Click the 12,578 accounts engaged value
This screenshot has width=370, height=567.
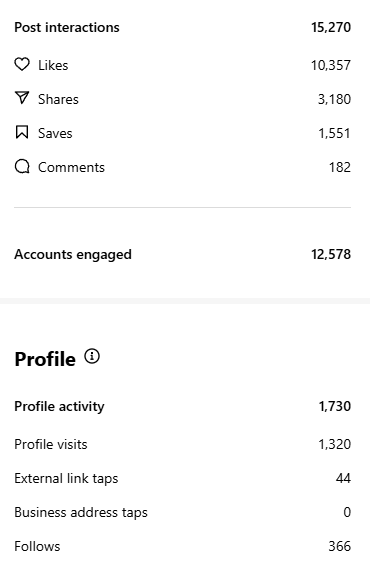click(331, 255)
